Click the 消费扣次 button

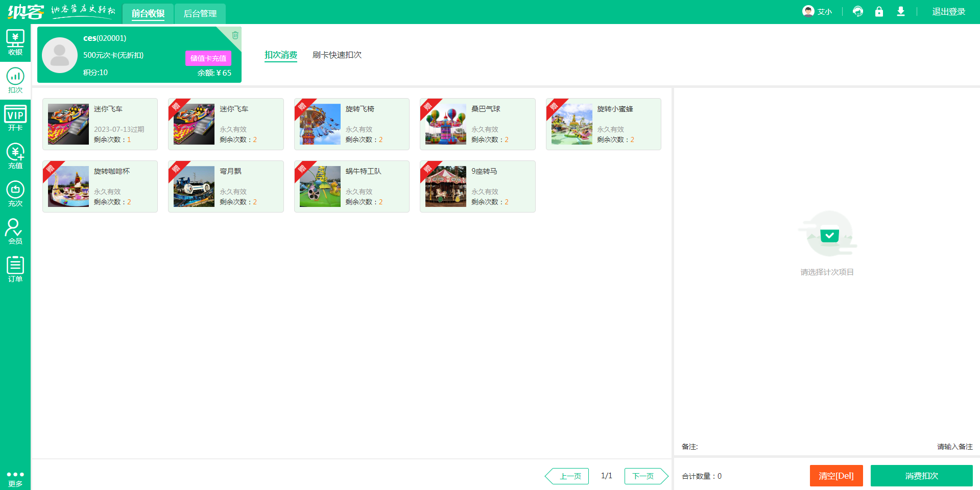921,476
